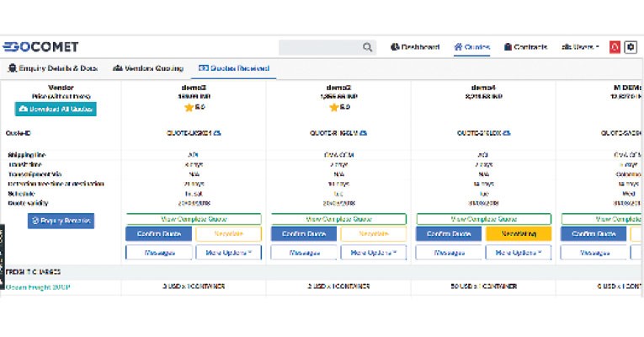View Complete Quote for demo4

pos(484,219)
